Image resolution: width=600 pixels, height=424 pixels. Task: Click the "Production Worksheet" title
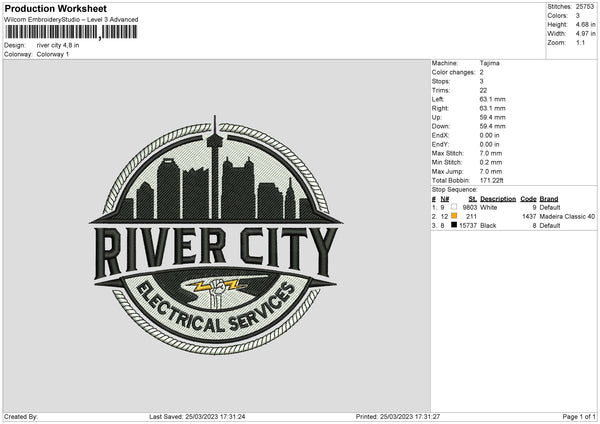click(48, 8)
